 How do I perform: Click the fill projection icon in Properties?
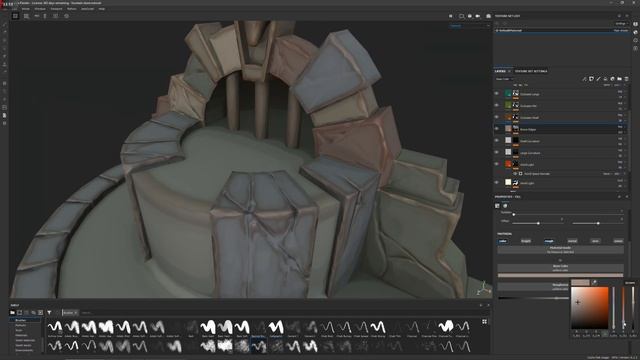coord(498,206)
